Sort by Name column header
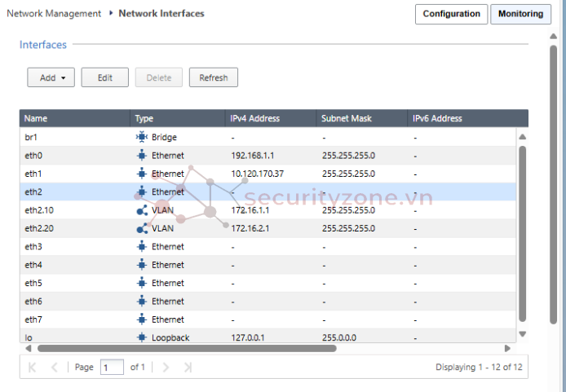The image size is (566, 392). pos(75,118)
